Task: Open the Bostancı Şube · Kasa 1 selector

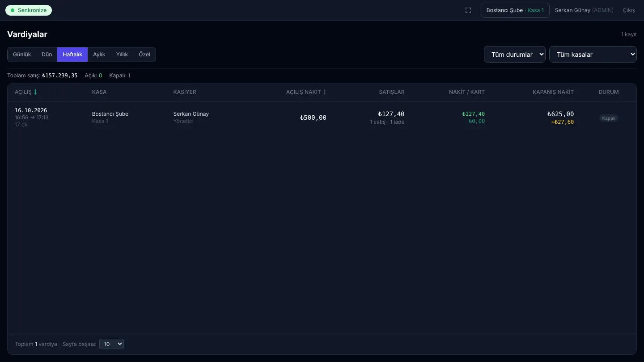Action: [515, 10]
